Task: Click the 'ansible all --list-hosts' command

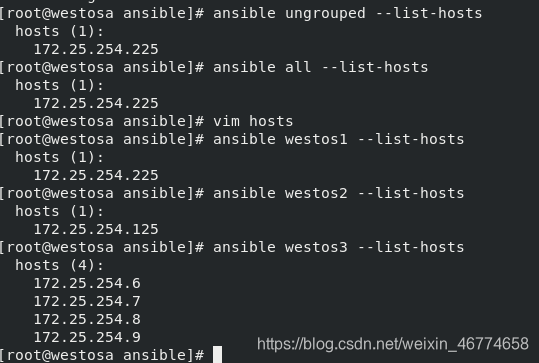Action: click(x=320, y=67)
